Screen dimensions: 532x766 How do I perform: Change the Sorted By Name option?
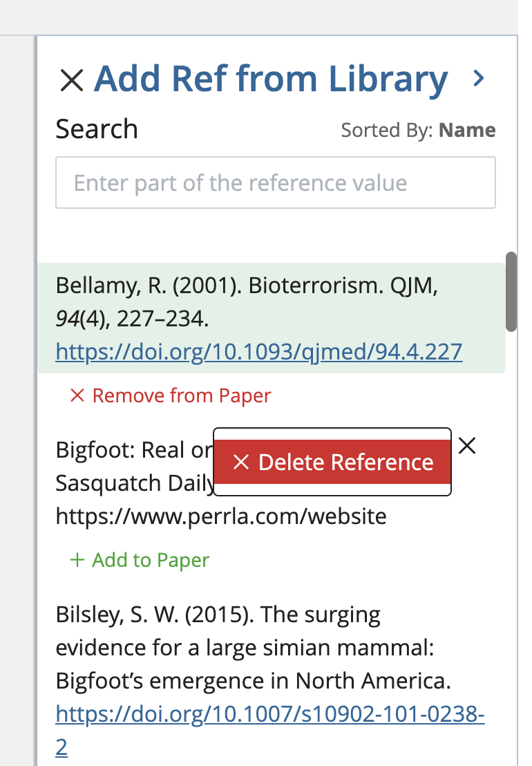click(467, 130)
